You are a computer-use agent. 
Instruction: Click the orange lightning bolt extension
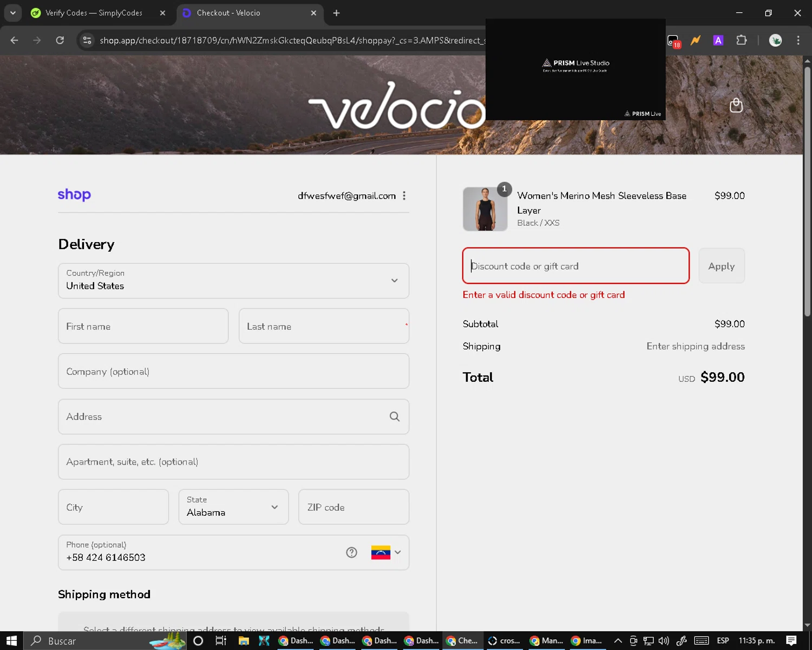[696, 40]
